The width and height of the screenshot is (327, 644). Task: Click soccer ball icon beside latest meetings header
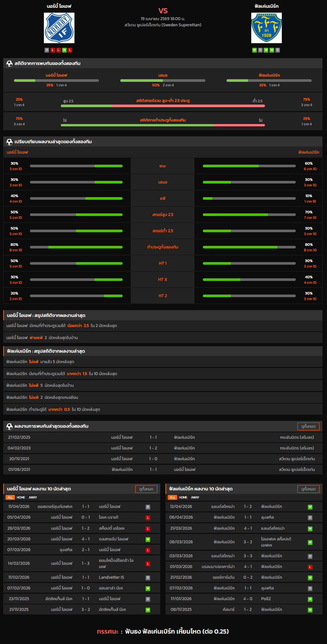coord(9,426)
